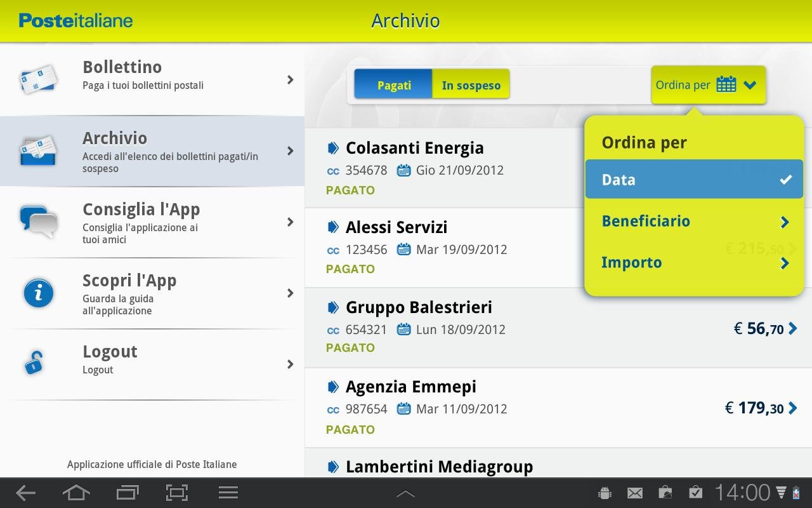812x508 pixels.
Task: Tap the arrow icon beside Lambertini Mediagroup
Action: [333, 467]
